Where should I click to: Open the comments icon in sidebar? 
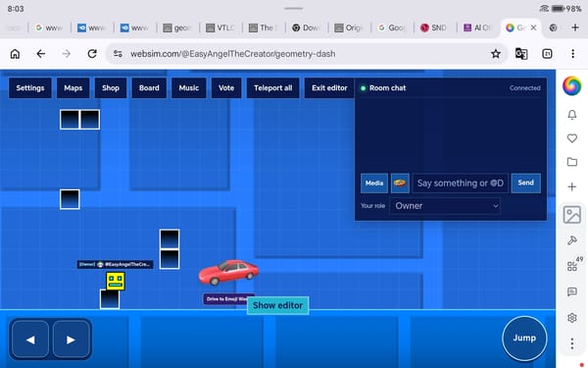pyautogui.click(x=572, y=291)
